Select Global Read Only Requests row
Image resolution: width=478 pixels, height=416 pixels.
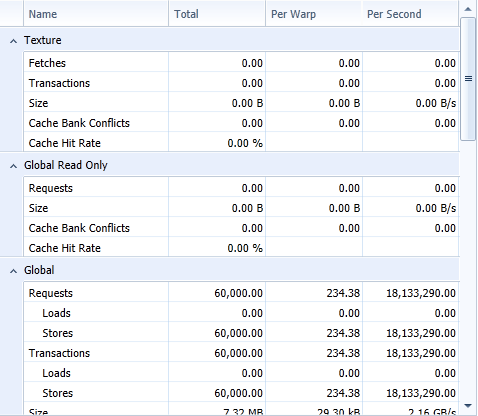click(241, 188)
